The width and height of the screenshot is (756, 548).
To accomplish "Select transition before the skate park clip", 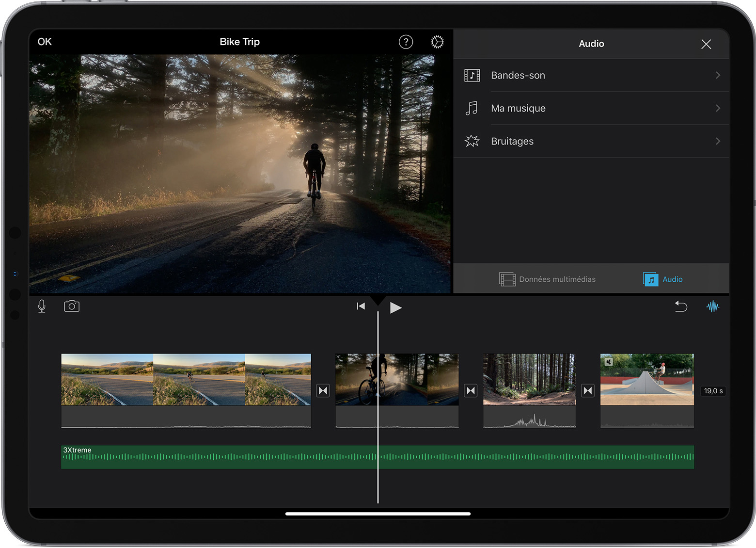I will tap(588, 391).
